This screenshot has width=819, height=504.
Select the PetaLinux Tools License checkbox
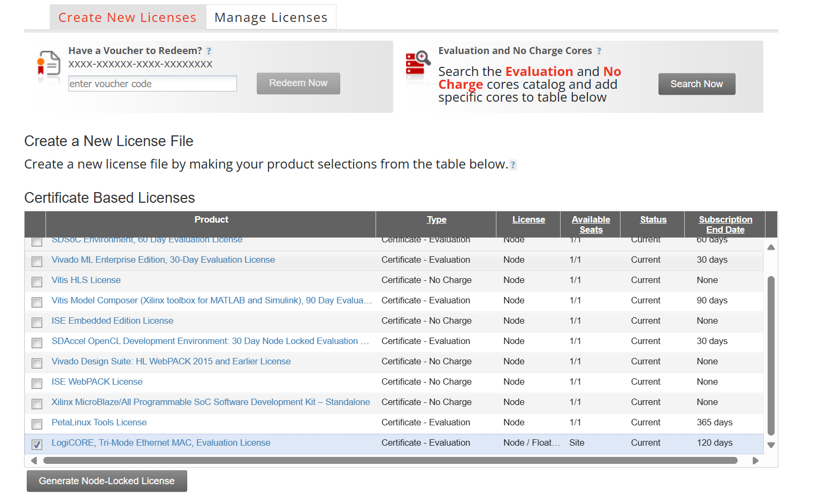36,424
